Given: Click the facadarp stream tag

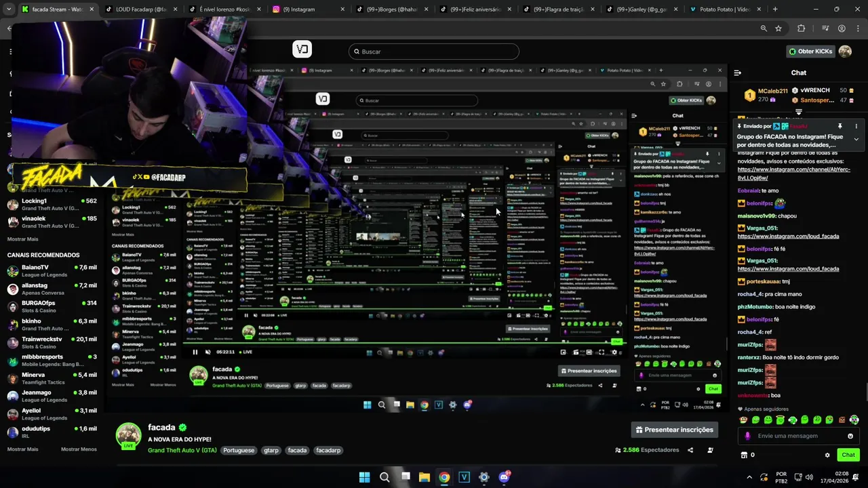Looking at the screenshot, I should [328, 450].
